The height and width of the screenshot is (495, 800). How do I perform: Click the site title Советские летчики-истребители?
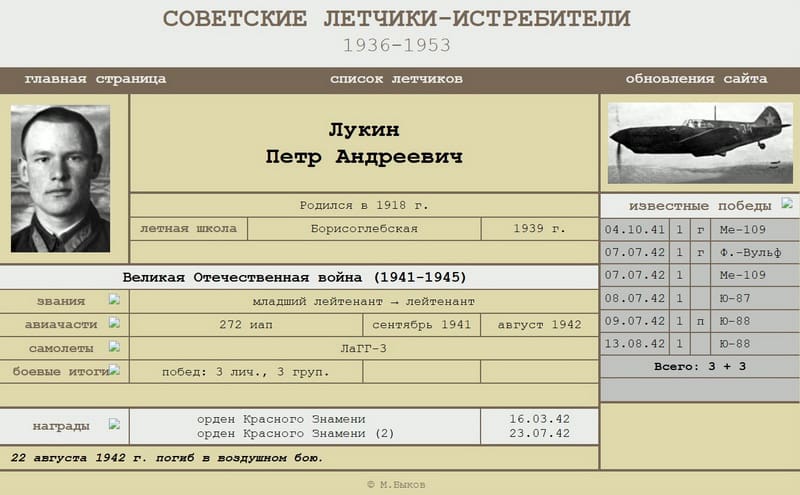click(397, 19)
